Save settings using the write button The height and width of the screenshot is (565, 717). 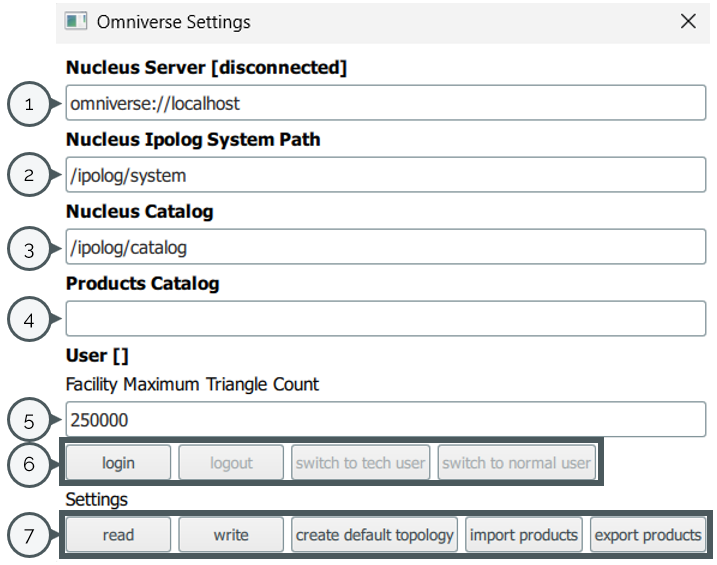pyautogui.click(x=231, y=534)
